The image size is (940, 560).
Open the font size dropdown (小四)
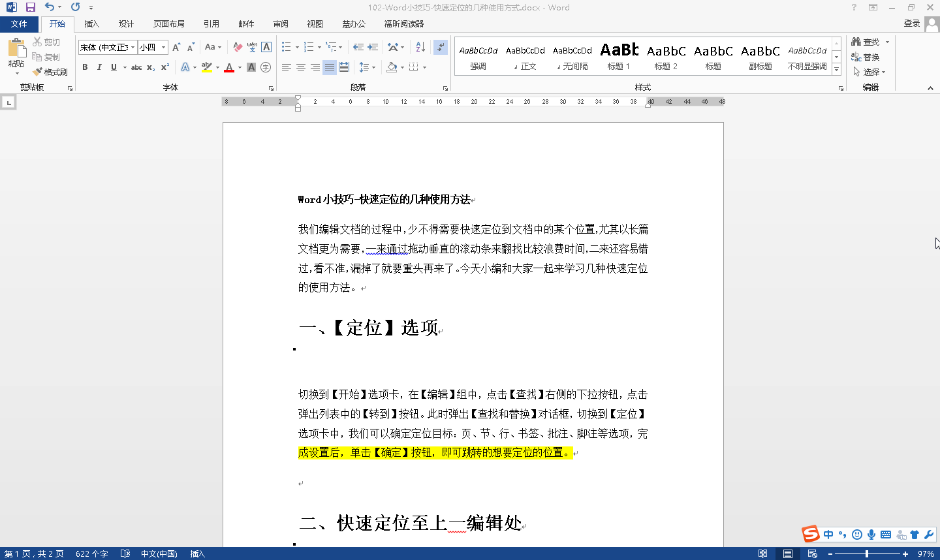163,47
